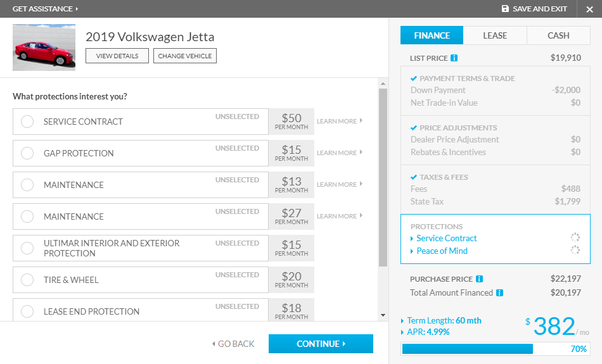
Task: Click the scrollbar up arrow
Action: pyautogui.click(x=383, y=84)
